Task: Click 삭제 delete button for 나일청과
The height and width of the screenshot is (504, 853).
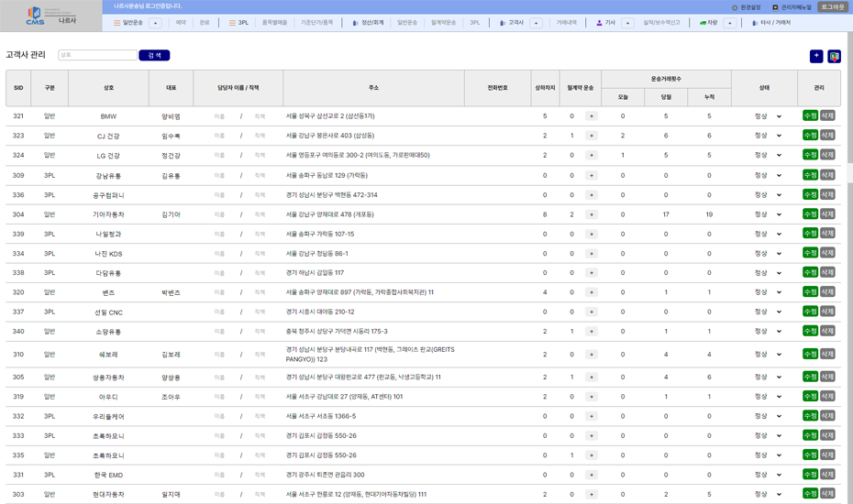Action: [x=827, y=234]
